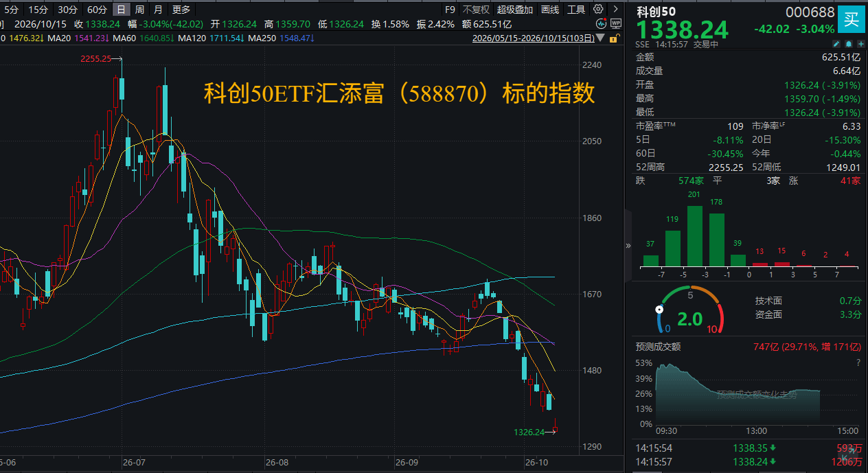The height and width of the screenshot is (473, 868).
Task: Open the 画线 drawing tools
Action: pos(550,10)
